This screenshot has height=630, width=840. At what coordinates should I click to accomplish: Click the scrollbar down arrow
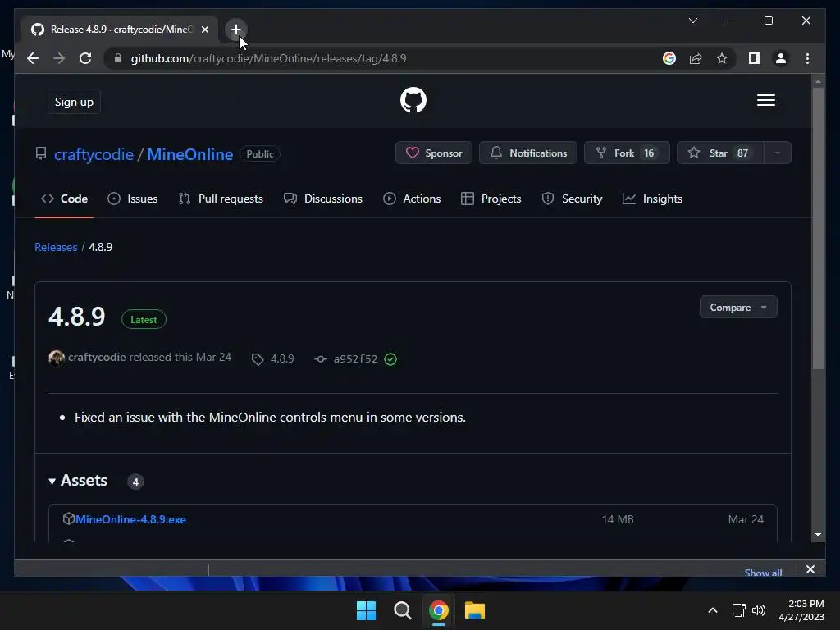coord(818,535)
